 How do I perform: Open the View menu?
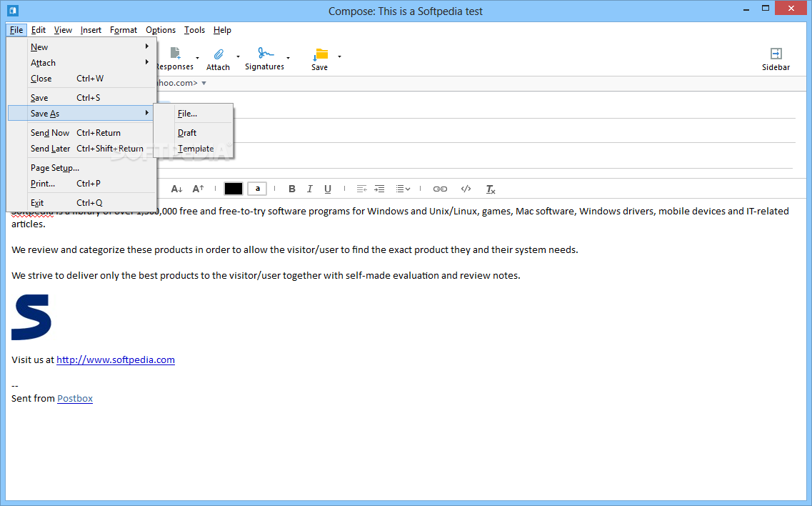tap(63, 30)
